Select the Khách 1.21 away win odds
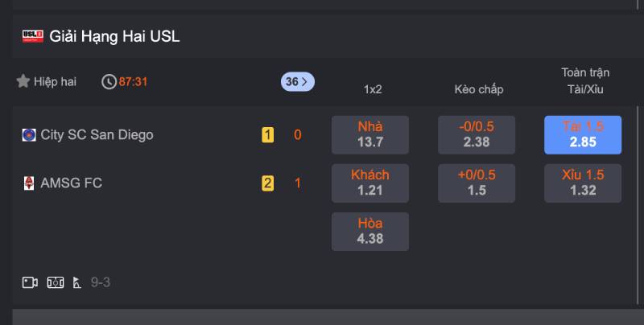 click(370, 183)
